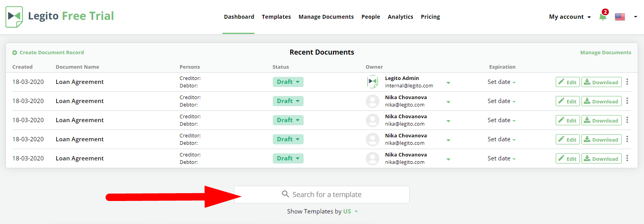This screenshot has height=224, width=644.
Task: Click the US flag language icon
Action: (620, 17)
